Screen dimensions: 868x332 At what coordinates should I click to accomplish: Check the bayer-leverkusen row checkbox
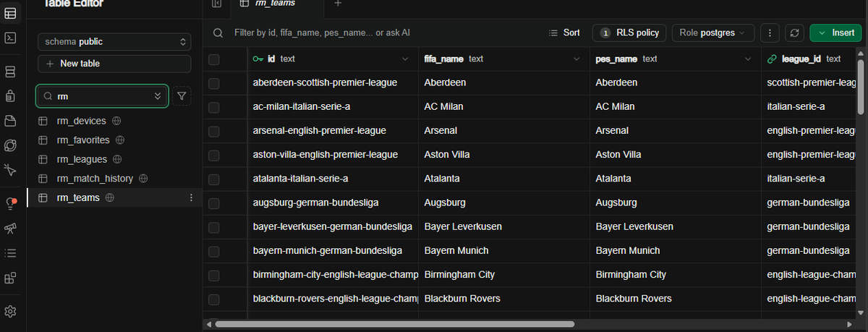213,227
